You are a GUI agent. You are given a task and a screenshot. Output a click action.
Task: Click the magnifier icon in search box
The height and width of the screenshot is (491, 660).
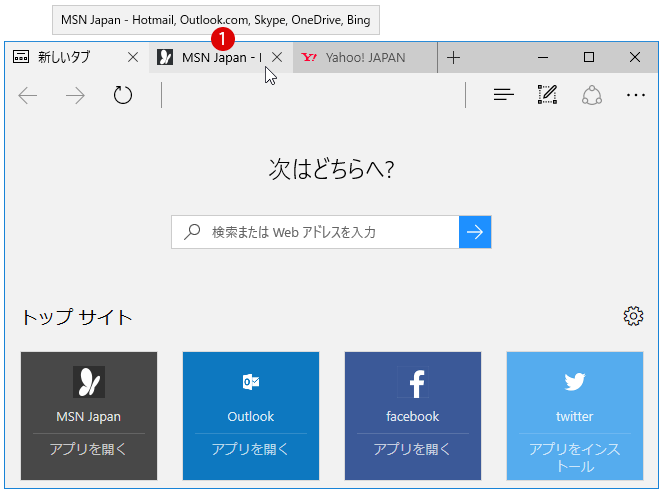pyautogui.click(x=192, y=232)
